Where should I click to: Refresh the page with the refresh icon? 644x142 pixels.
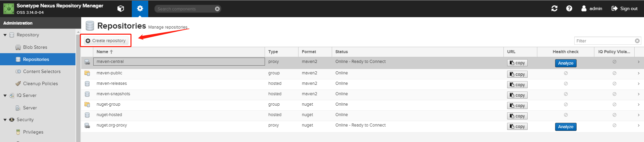[x=554, y=8]
